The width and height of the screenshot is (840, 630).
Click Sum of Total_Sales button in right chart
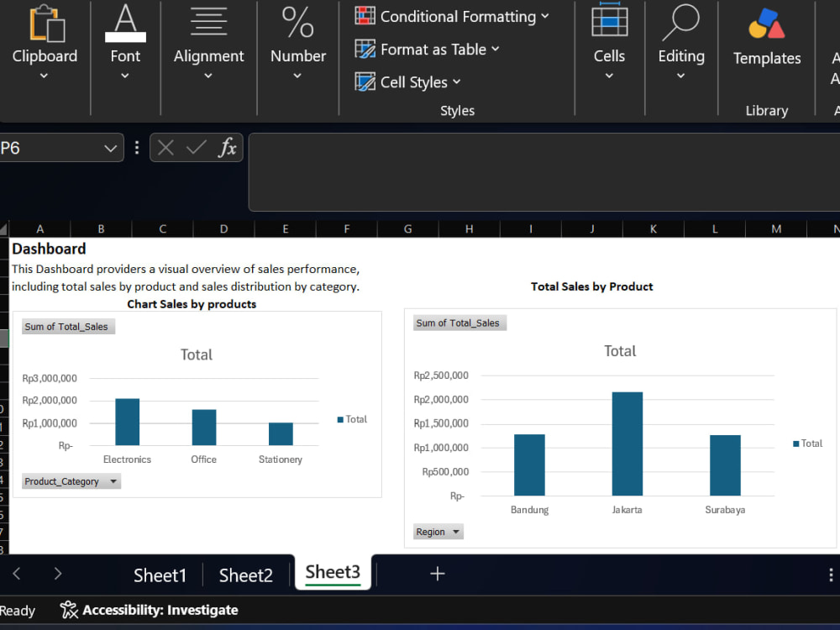click(459, 323)
